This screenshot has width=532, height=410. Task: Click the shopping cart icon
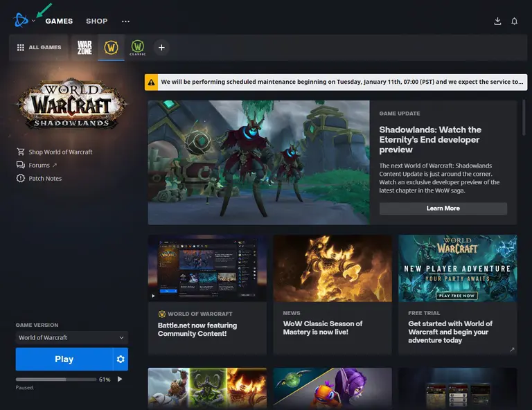tap(21, 152)
